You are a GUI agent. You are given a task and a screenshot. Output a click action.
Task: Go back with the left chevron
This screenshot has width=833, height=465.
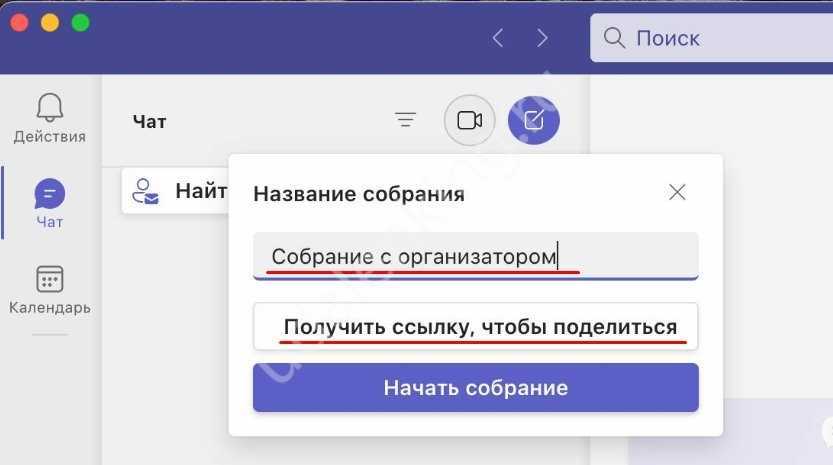tap(498, 38)
